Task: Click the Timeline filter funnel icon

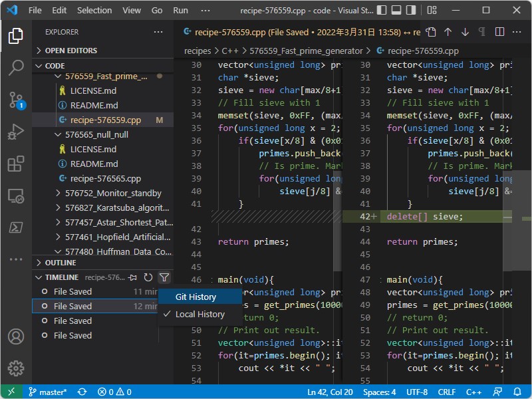Action: tap(164, 277)
